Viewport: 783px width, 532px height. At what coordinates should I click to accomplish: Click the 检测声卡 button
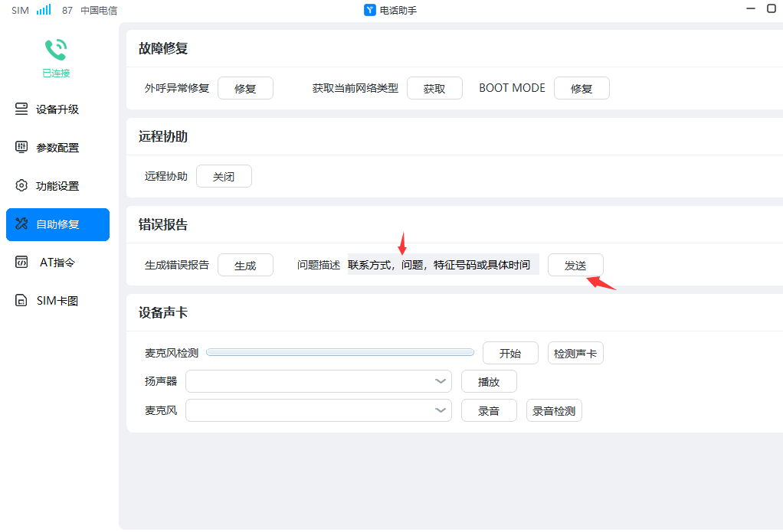(x=575, y=353)
